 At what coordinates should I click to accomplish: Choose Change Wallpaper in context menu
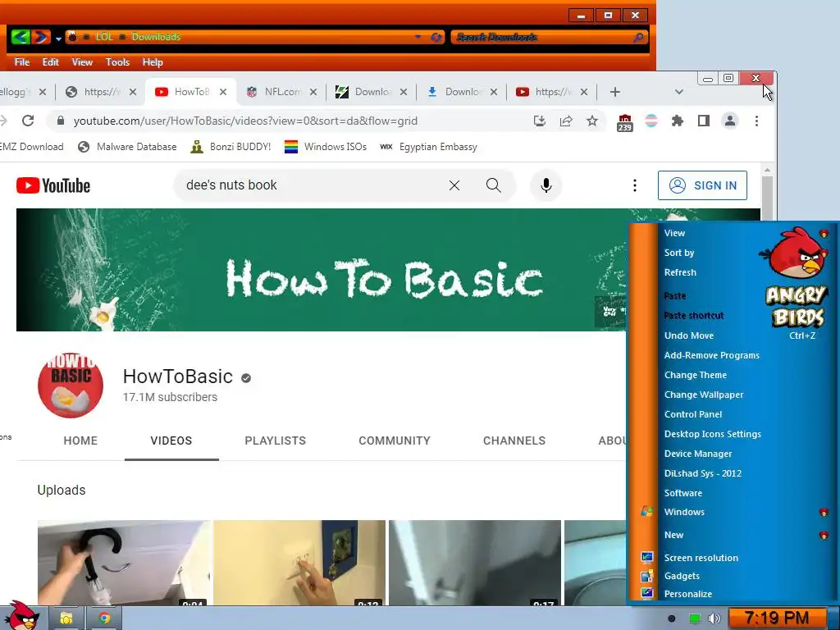pyautogui.click(x=704, y=395)
